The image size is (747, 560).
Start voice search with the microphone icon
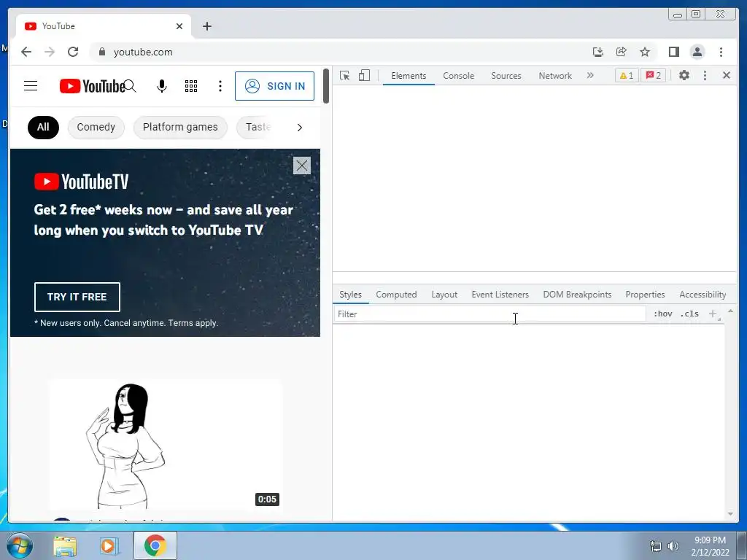click(162, 86)
